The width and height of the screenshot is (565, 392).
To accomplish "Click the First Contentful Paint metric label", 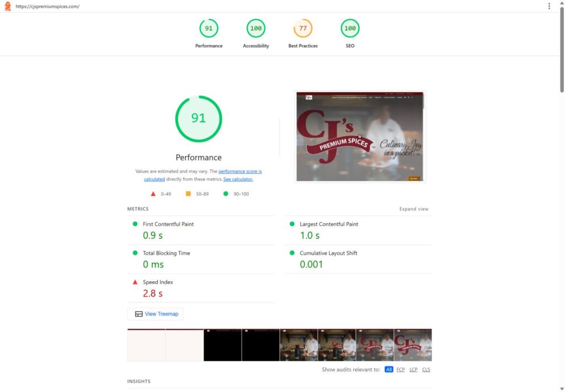I will pyautogui.click(x=168, y=224).
